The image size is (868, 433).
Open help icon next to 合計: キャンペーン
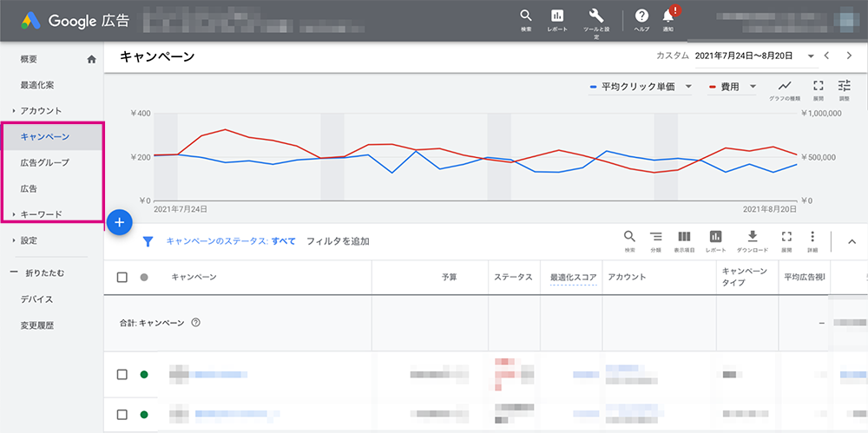point(195,323)
